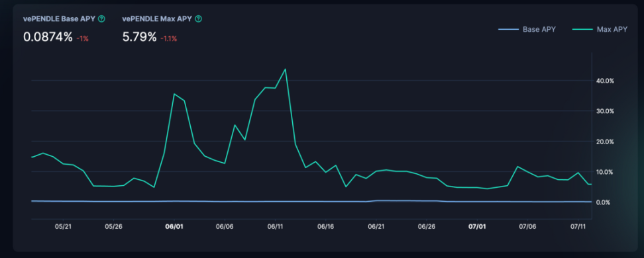Click the -1% change indicator

point(82,38)
